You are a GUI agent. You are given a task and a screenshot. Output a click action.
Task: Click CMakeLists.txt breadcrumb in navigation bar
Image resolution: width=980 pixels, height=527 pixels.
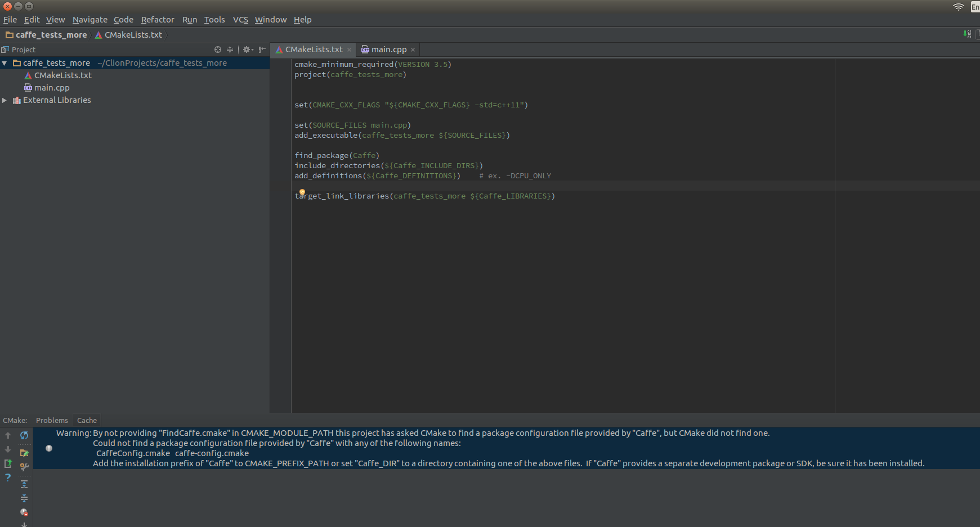click(x=129, y=35)
